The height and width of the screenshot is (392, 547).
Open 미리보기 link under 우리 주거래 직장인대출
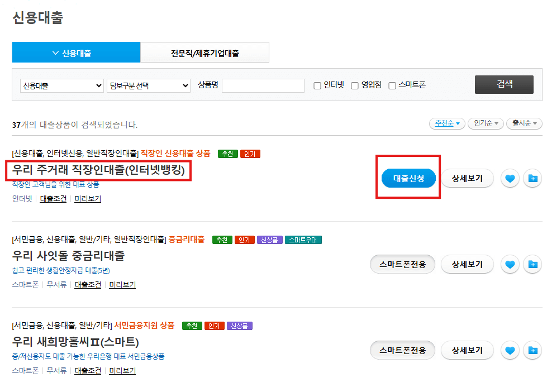point(88,199)
